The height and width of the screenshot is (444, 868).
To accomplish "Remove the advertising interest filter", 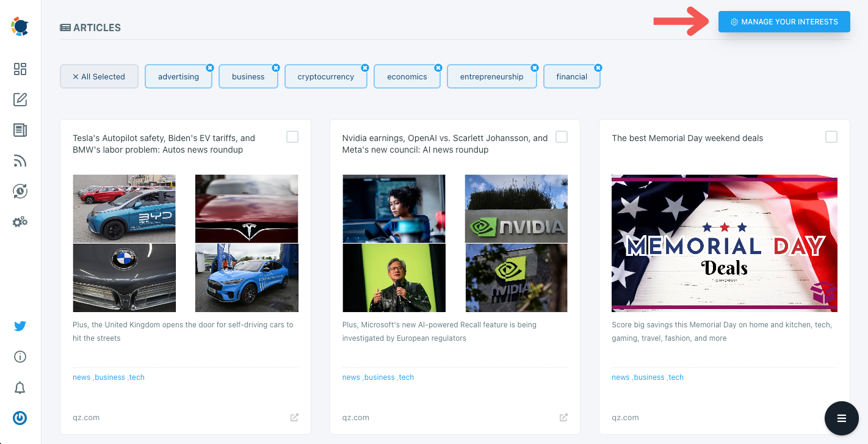I will click(210, 67).
